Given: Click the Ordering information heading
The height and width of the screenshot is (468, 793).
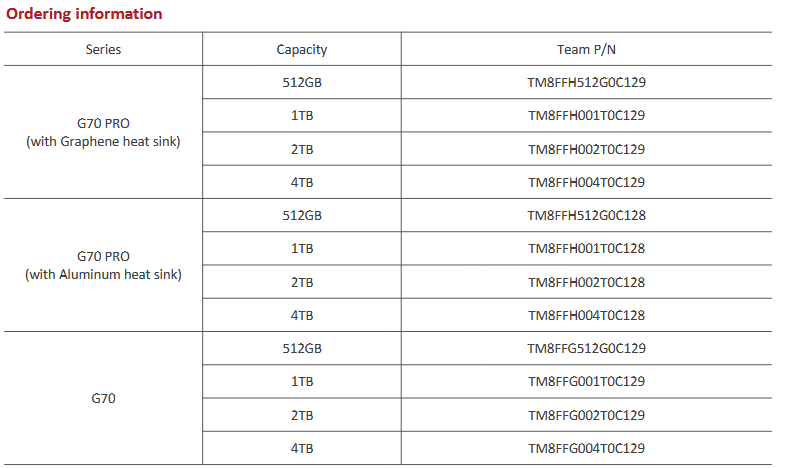Looking at the screenshot, I should tap(84, 14).
